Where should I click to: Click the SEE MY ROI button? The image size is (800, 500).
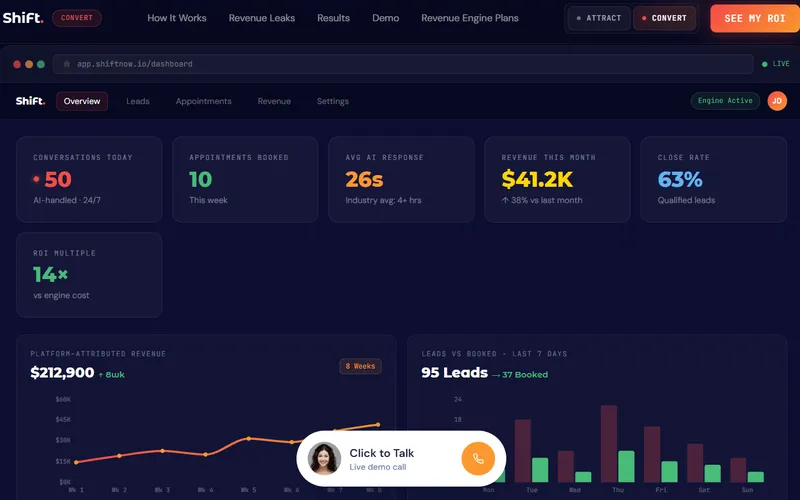[x=755, y=18]
